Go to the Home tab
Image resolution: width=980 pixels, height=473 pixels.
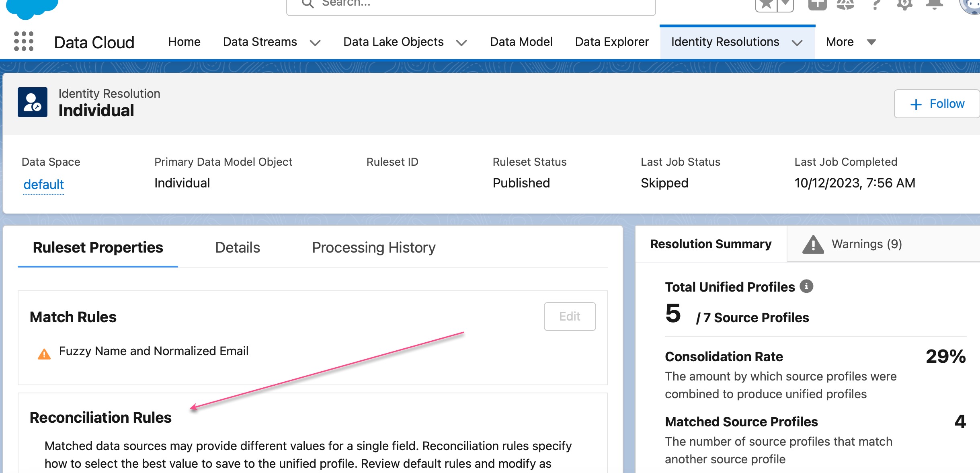(184, 42)
